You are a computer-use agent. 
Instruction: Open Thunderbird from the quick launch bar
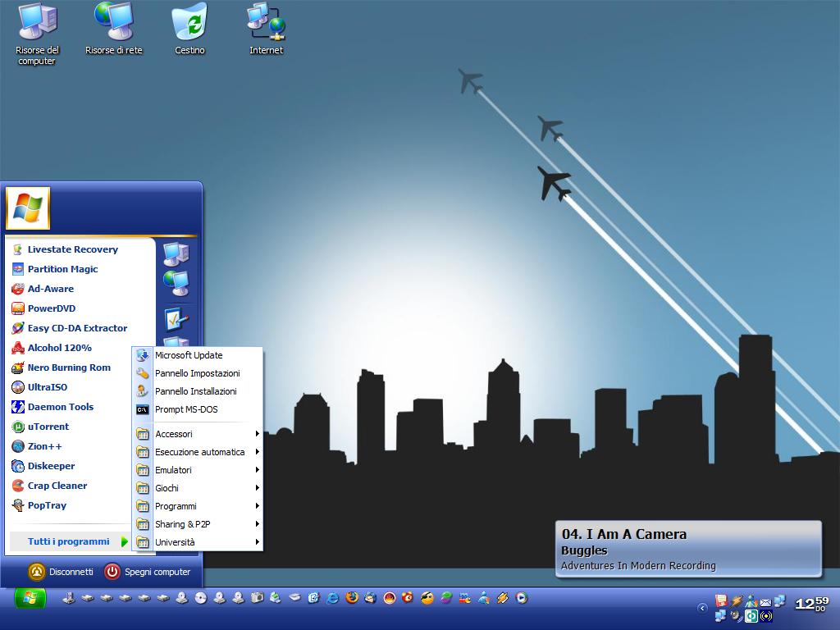370,598
